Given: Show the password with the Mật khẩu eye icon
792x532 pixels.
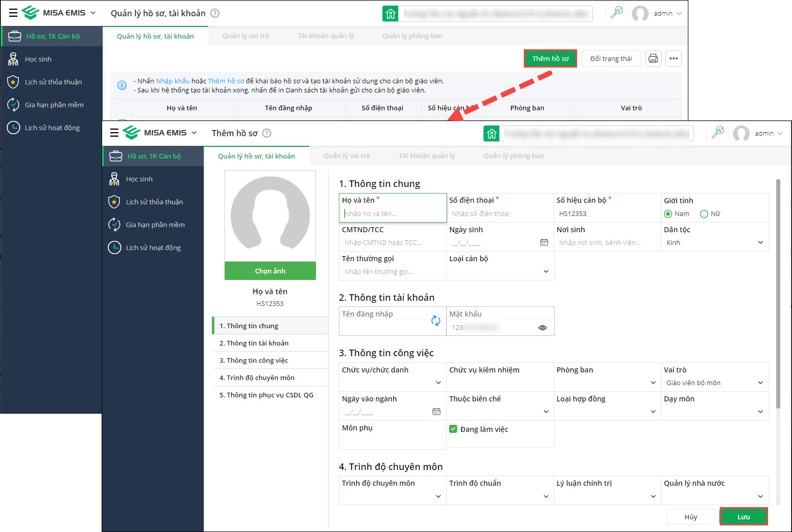Looking at the screenshot, I should tap(543, 328).
